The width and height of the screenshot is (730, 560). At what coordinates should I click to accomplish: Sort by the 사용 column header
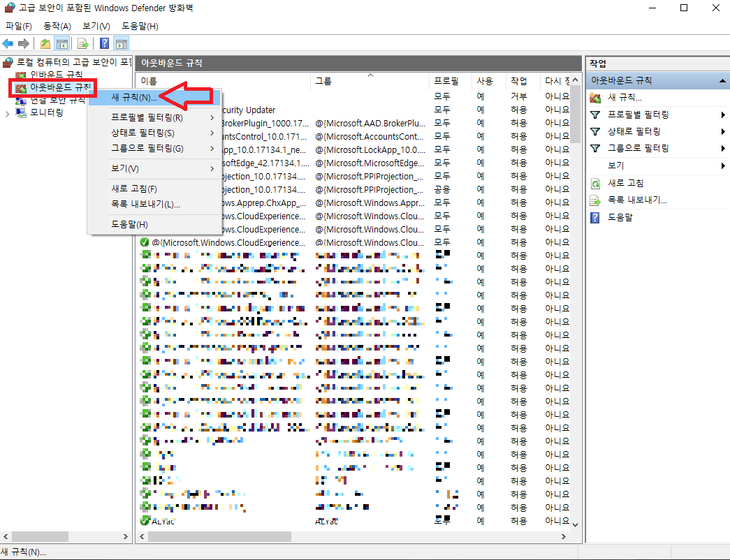pyautogui.click(x=488, y=81)
